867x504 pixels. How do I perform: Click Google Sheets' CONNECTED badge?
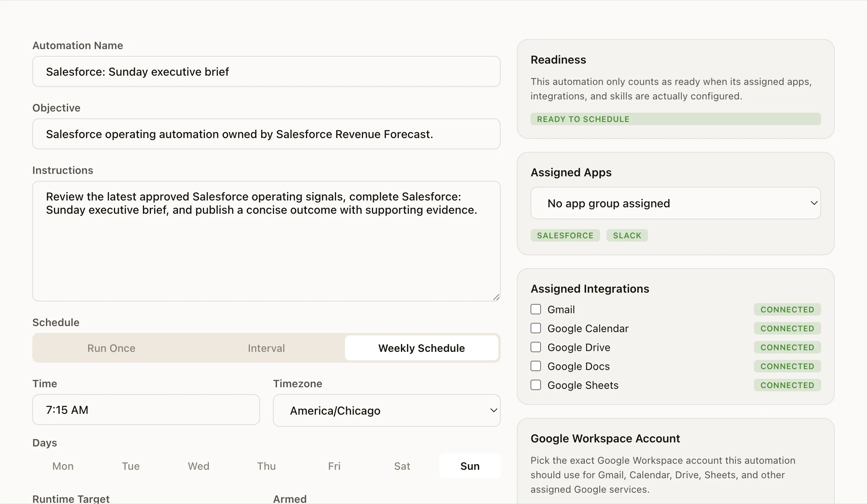[787, 385]
